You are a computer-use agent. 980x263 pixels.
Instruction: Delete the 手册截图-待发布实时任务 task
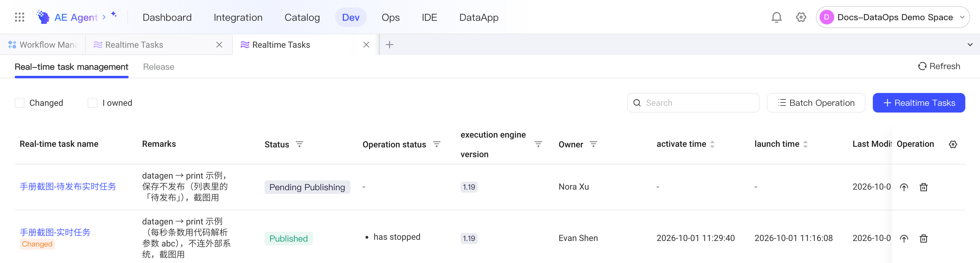[x=923, y=187]
